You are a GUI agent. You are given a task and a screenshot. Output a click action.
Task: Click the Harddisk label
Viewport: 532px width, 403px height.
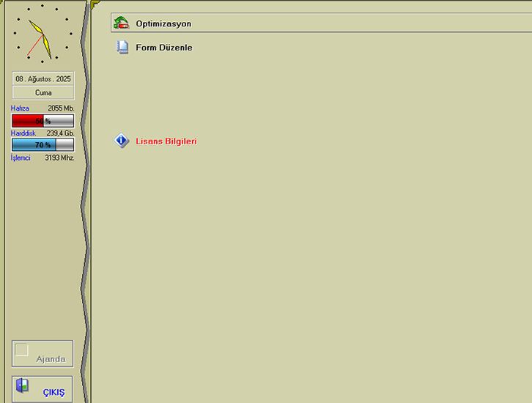[23, 133]
